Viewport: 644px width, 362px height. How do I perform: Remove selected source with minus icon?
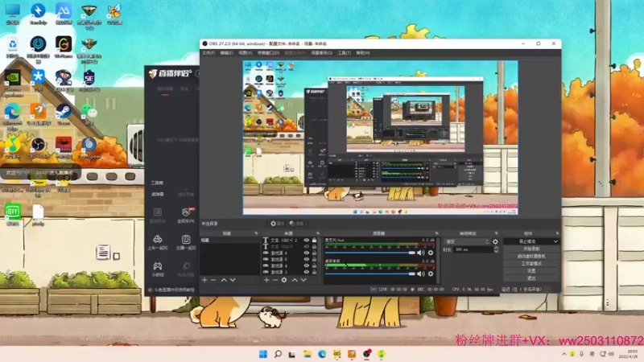(x=275, y=280)
